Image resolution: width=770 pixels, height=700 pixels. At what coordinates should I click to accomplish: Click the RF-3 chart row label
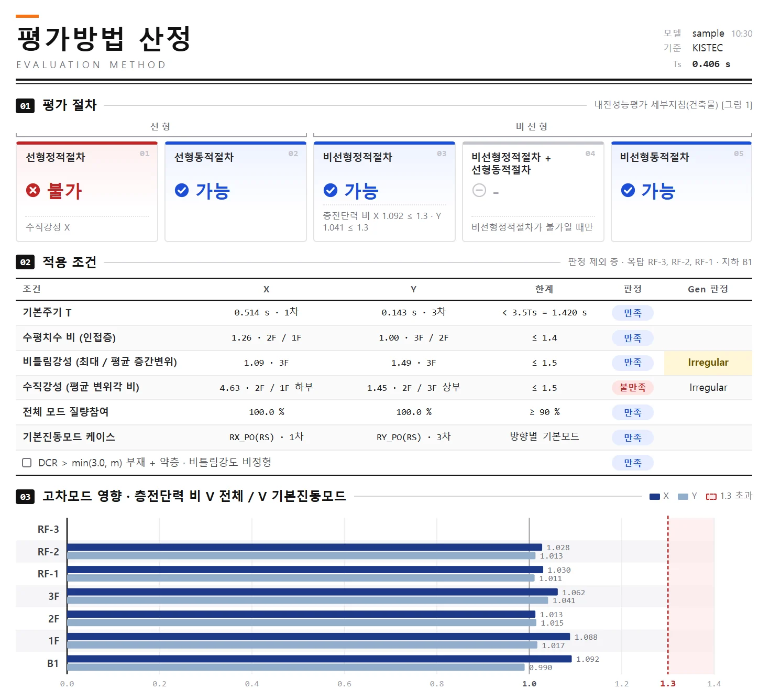[48, 529]
